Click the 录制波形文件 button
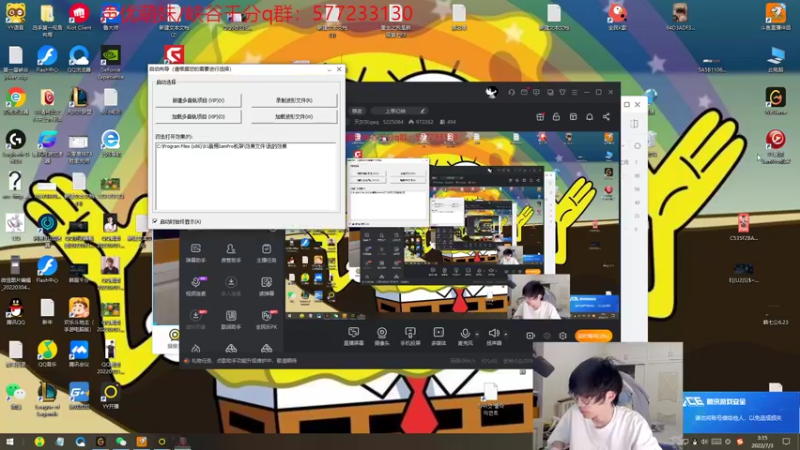The height and width of the screenshot is (450, 800). pyautogui.click(x=294, y=101)
